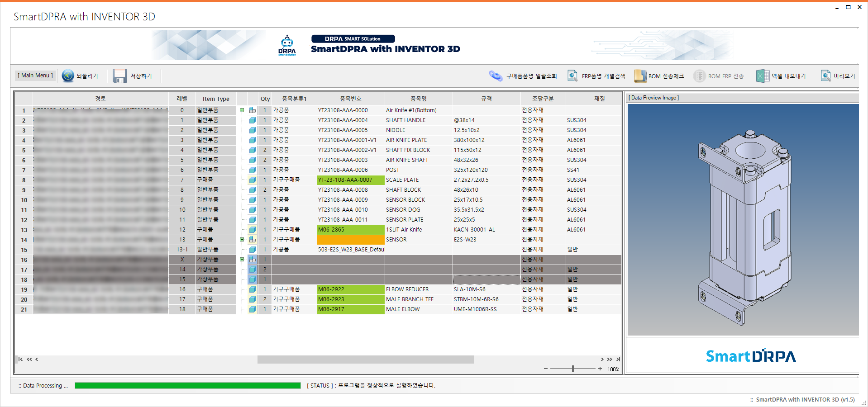Collapse the tree node in row 16
Viewport: 868px width, 407px height.
click(242, 260)
